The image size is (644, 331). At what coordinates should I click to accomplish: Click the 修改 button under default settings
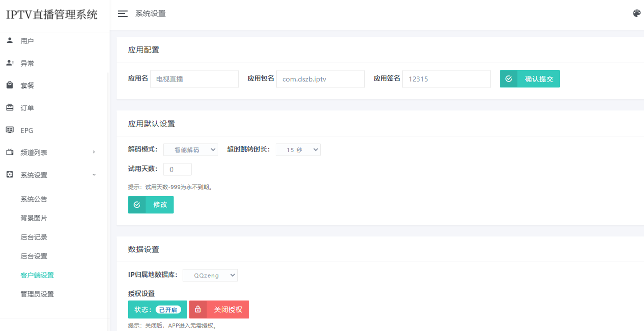coord(151,204)
